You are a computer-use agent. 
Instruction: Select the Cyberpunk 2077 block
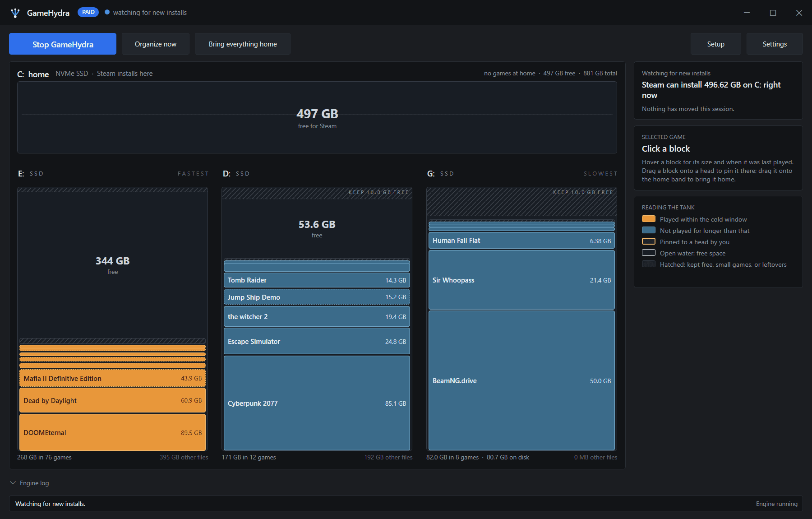317,403
